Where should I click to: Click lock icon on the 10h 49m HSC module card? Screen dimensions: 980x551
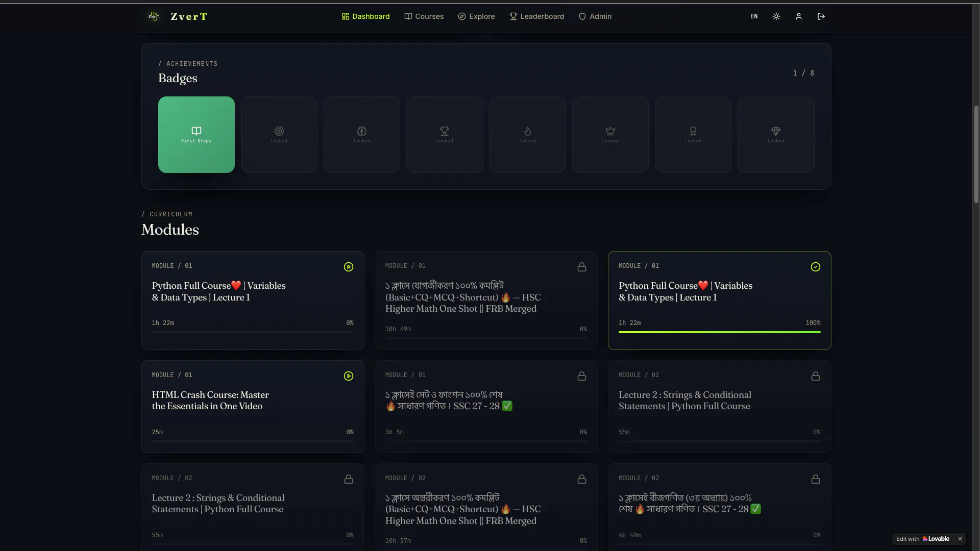pos(582,267)
